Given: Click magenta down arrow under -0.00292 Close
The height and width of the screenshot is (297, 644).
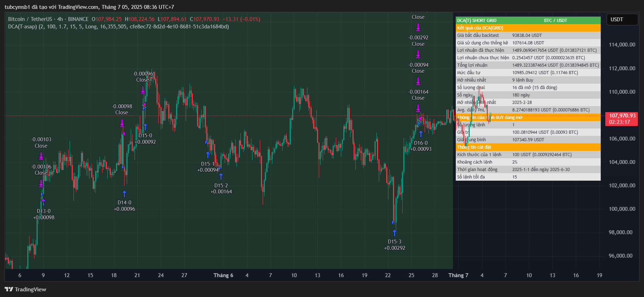Looking at the screenshot, I should tap(418, 54).
